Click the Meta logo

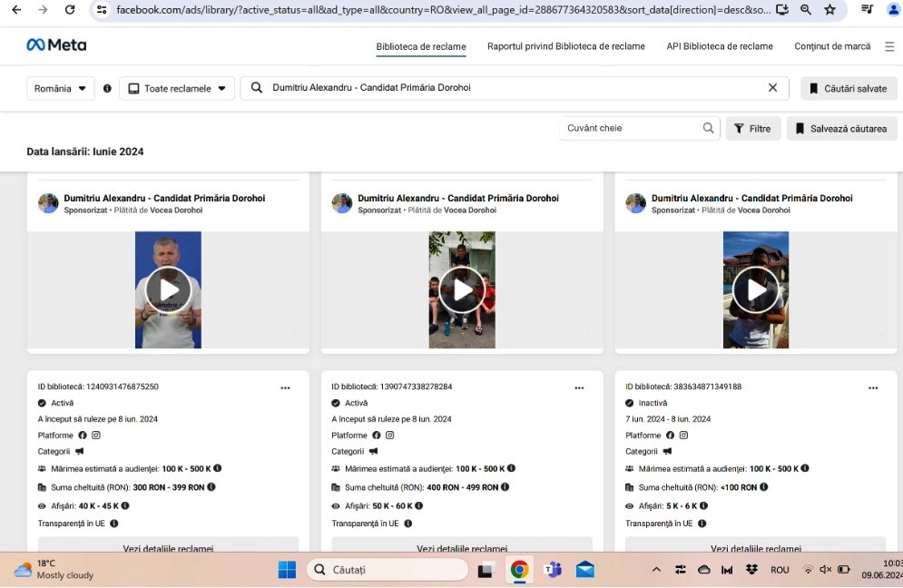pos(56,45)
